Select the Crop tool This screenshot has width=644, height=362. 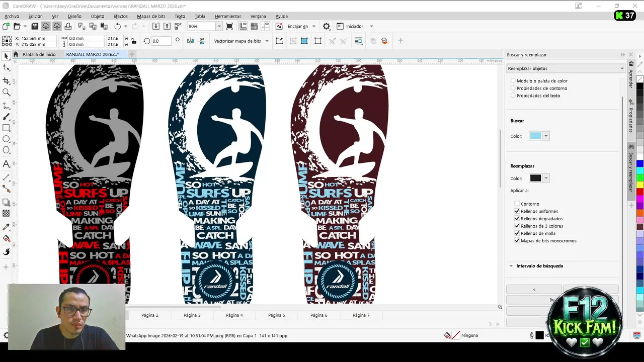click(x=6, y=80)
